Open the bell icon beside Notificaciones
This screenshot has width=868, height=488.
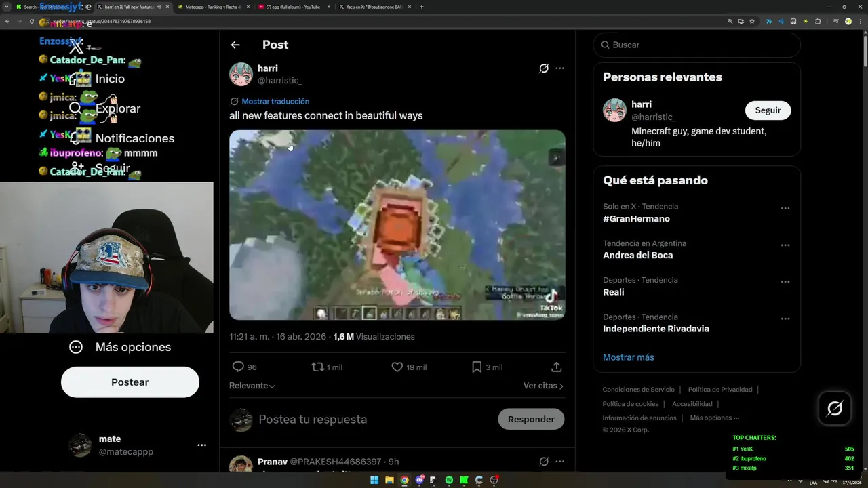pos(75,138)
